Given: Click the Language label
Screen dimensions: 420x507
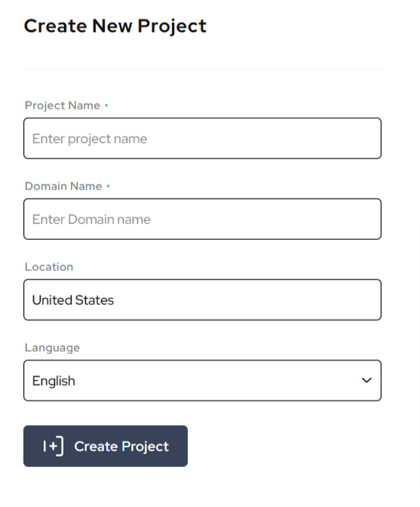Looking at the screenshot, I should click(52, 348).
